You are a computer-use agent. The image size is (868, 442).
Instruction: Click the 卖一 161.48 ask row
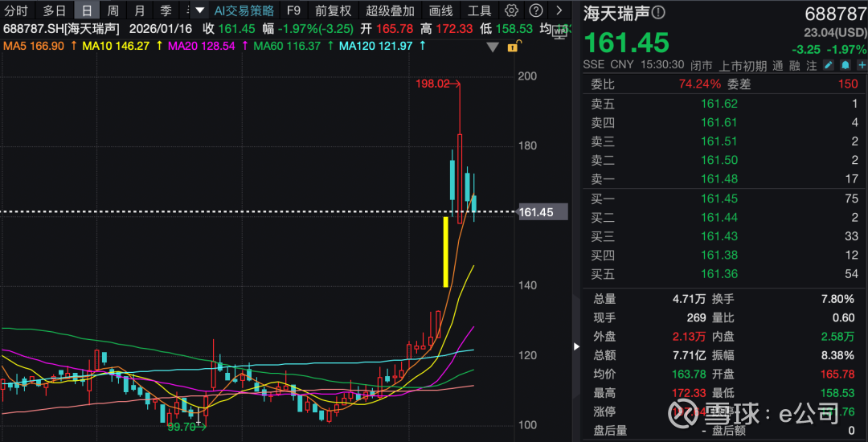click(x=723, y=178)
